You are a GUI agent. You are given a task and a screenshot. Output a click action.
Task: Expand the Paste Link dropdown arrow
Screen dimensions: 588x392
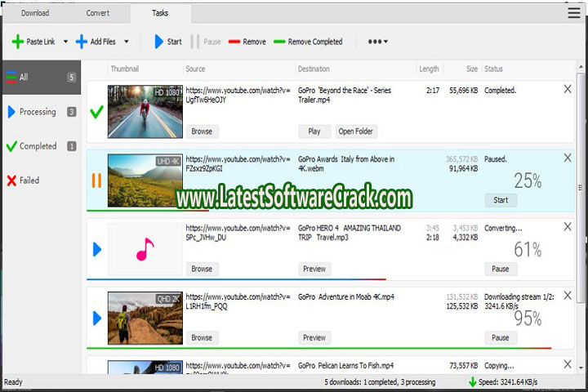(65, 42)
